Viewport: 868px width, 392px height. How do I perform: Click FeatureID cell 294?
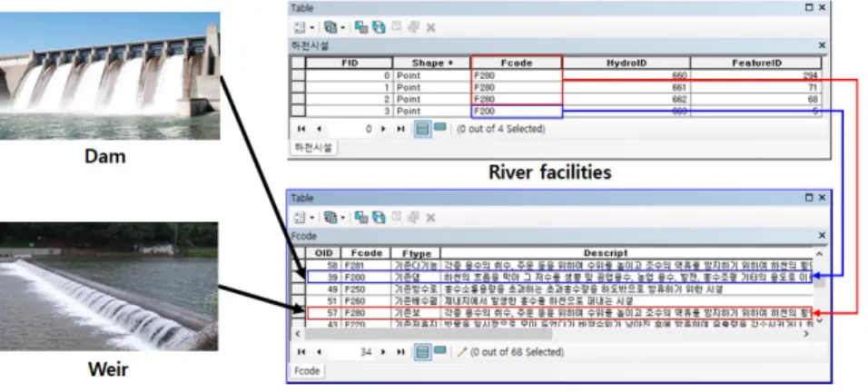click(x=756, y=75)
